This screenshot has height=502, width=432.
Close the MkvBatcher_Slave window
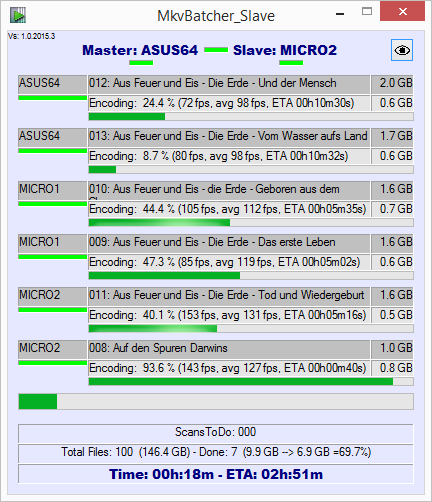(402, 12)
